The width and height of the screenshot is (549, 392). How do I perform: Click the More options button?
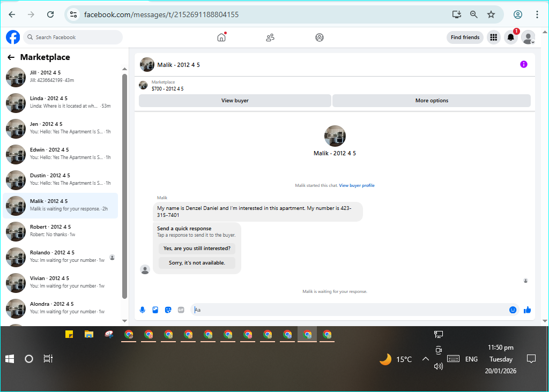click(x=432, y=101)
